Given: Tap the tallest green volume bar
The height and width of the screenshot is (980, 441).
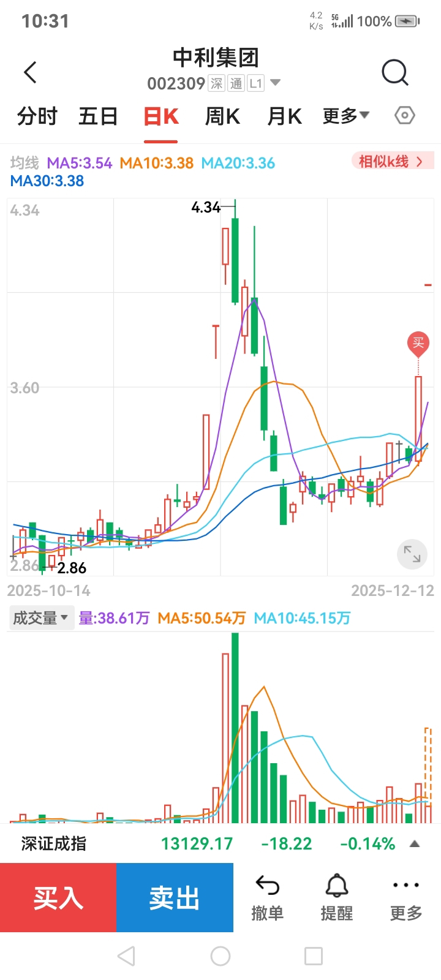Looking at the screenshot, I should (235, 728).
